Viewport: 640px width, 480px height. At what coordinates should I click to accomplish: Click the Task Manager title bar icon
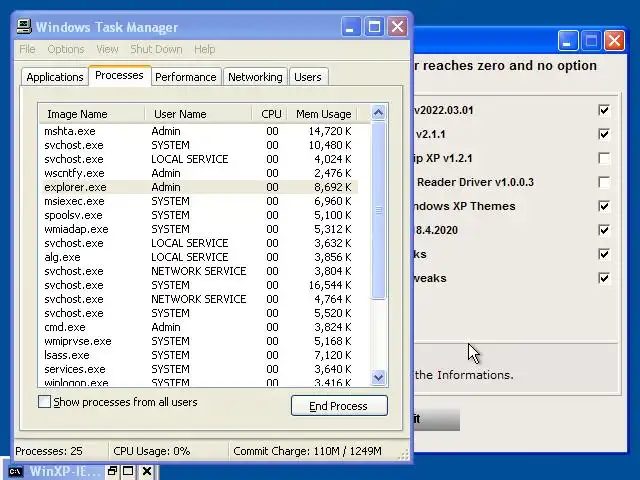[x=24, y=27]
